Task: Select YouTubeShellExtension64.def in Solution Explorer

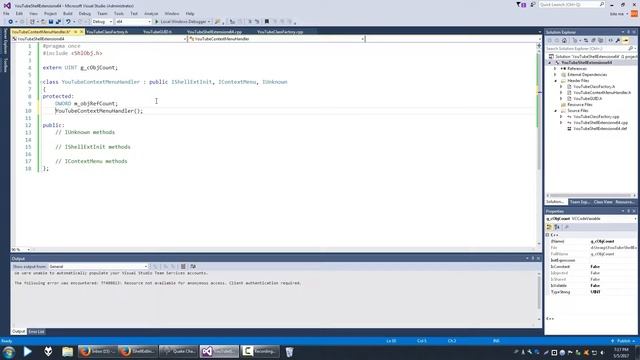Action: (600, 129)
